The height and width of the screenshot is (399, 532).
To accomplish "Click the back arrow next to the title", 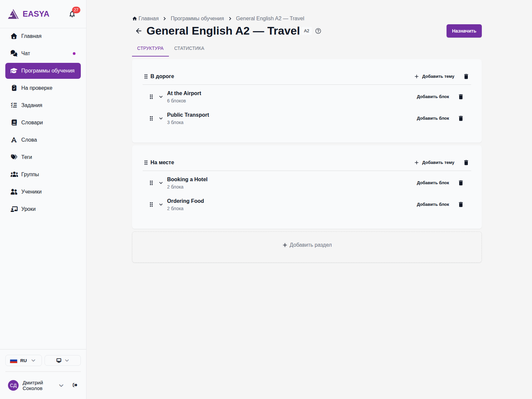I will tap(139, 31).
